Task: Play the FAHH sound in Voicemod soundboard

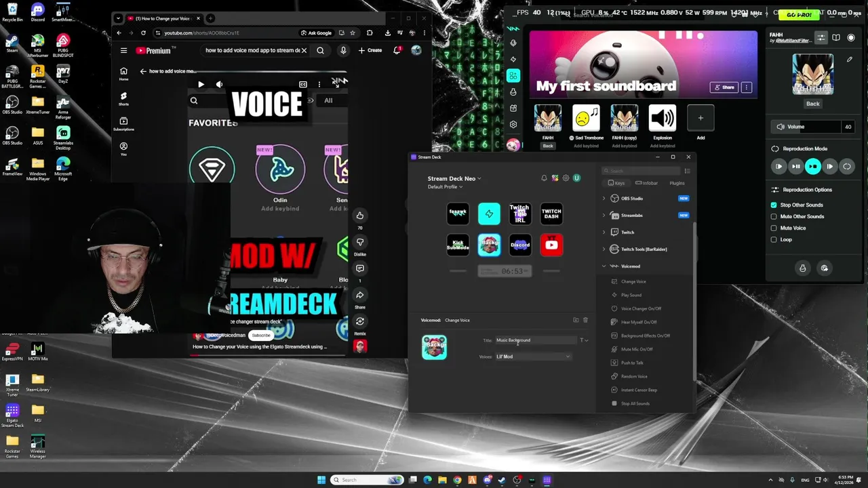Action: pos(548,118)
